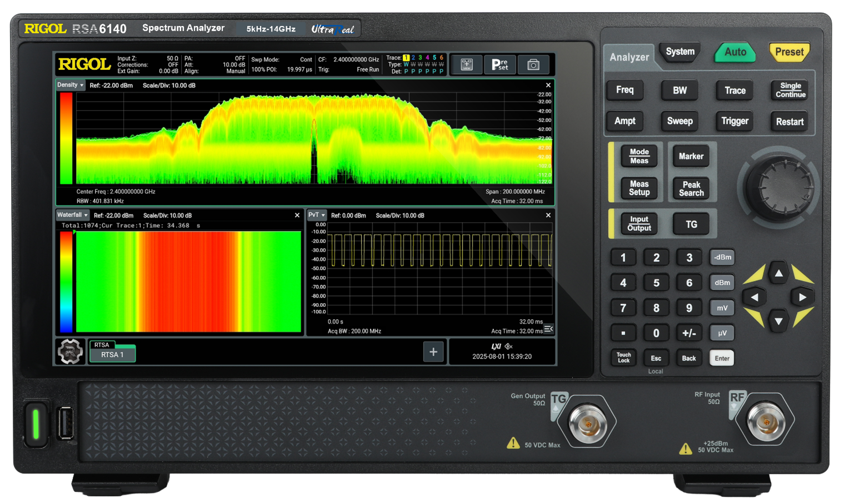Push the Freq key
845x504 pixels.
pos(625,90)
